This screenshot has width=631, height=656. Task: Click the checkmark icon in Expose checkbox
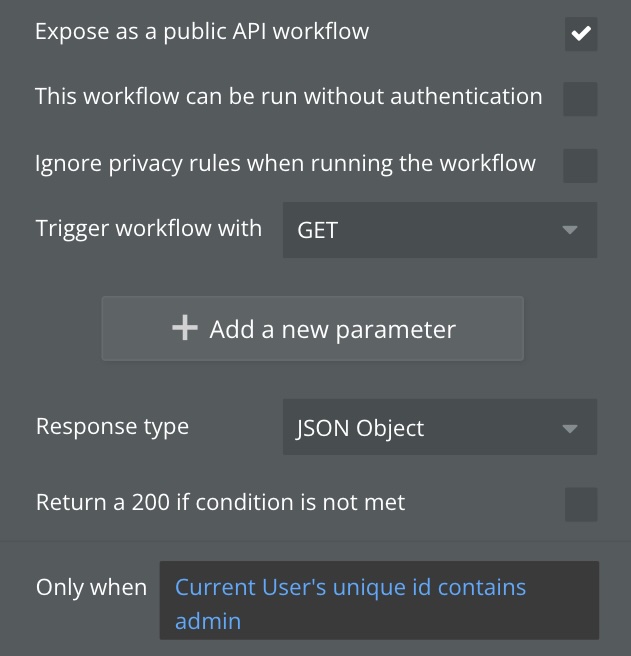580,34
